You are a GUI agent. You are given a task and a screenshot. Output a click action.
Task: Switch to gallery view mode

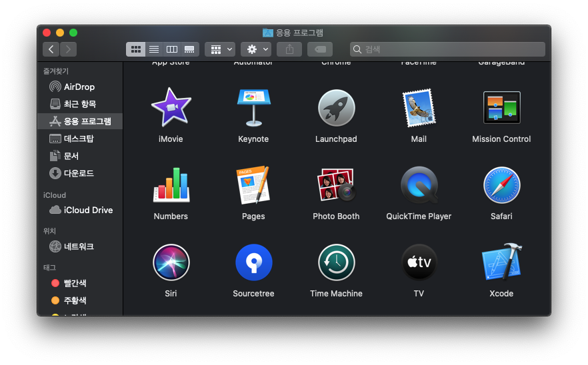pyautogui.click(x=190, y=49)
